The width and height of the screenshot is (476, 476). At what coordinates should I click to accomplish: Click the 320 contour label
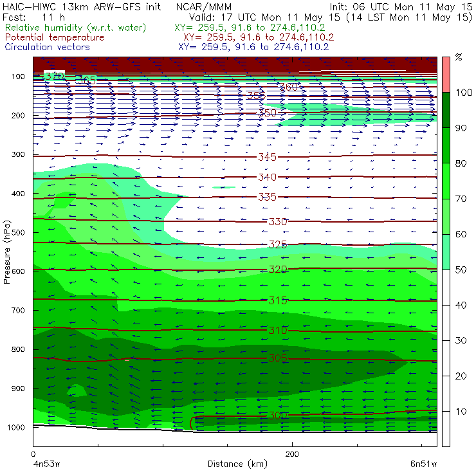point(278,270)
